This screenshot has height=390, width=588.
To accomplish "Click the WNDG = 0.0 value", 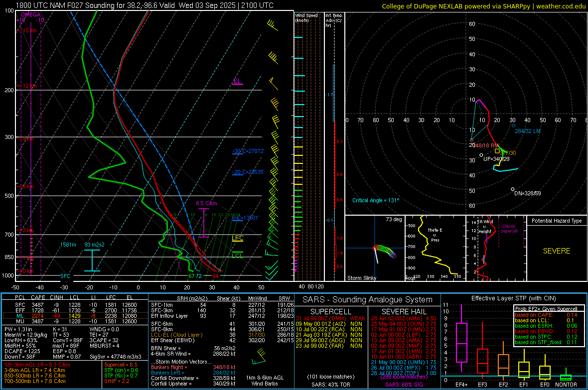I will (x=104, y=329).
